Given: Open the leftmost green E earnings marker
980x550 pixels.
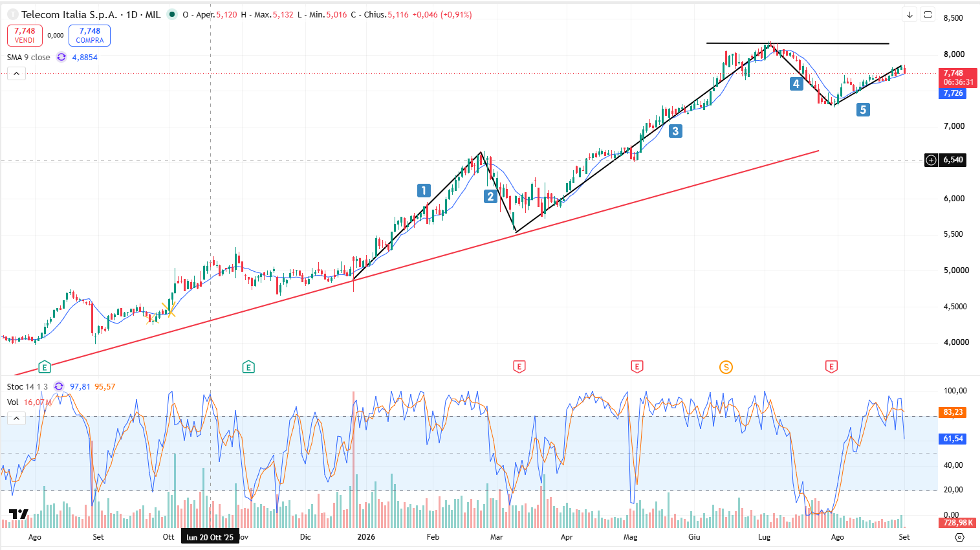Looking at the screenshot, I should pos(45,368).
